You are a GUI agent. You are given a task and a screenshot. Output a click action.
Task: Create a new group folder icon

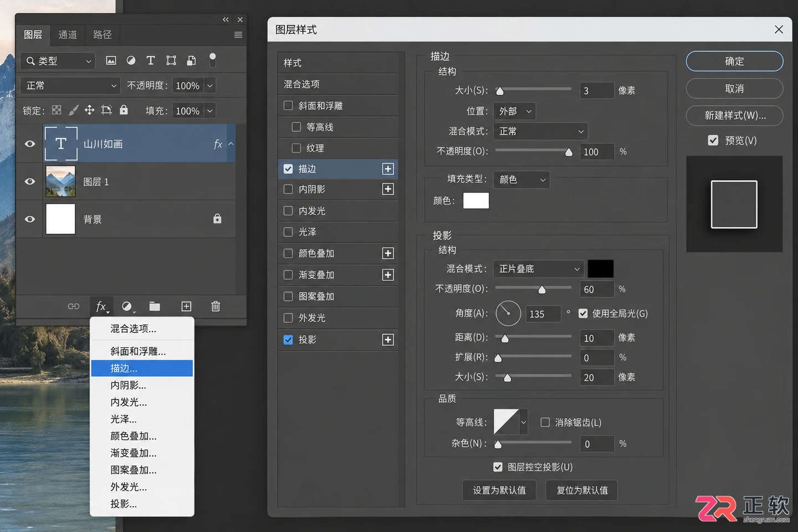coord(155,306)
